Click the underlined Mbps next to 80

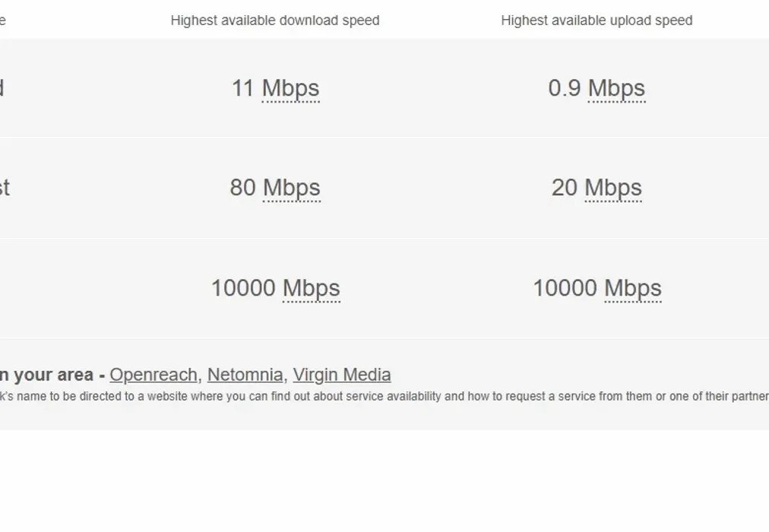(x=292, y=188)
